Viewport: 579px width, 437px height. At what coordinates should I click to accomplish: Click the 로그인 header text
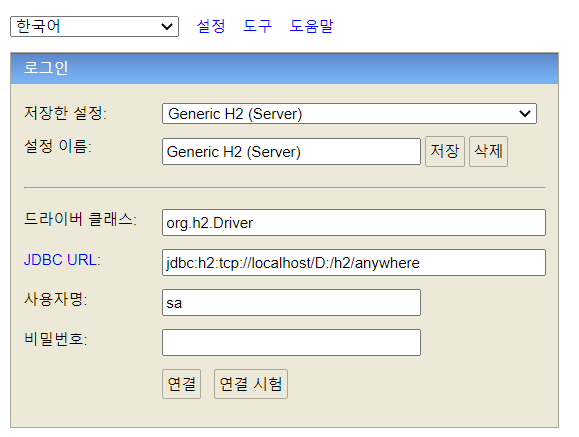pos(46,68)
